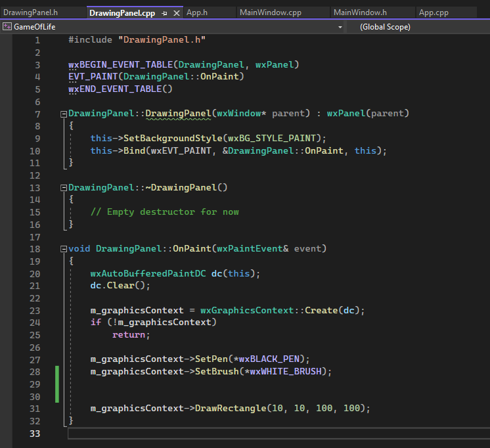Image resolution: width=490 pixels, height=448 pixels.
Task: Collapse the OnPaint function block
Action: pos(63,249)
